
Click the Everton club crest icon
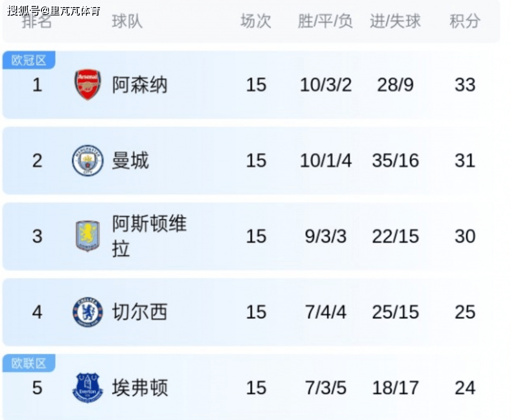tap(87, 388)
